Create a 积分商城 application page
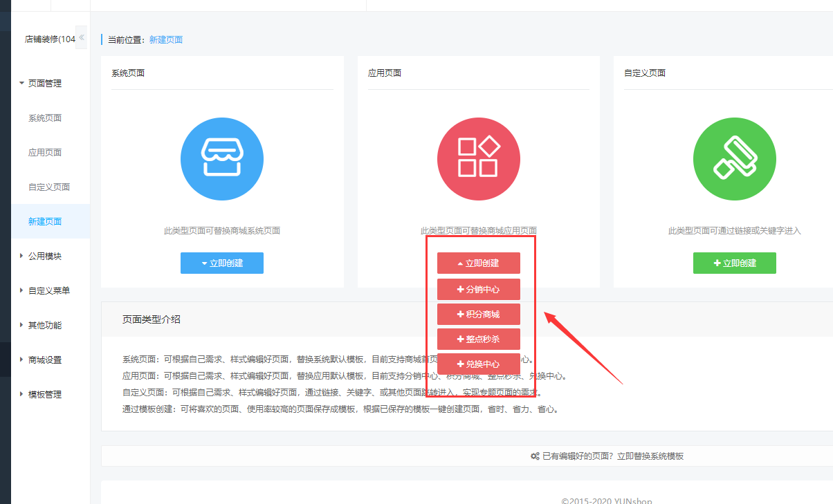833x504 pixels. [478, 315]
